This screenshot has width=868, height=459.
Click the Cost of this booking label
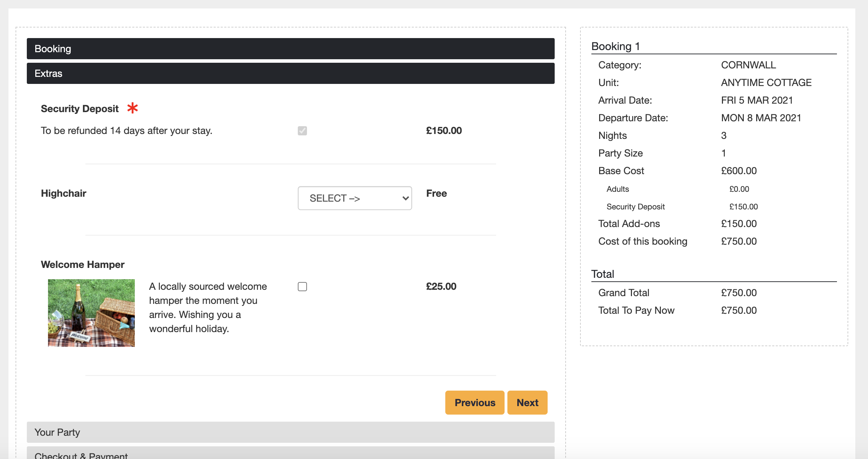click(643, 241)
